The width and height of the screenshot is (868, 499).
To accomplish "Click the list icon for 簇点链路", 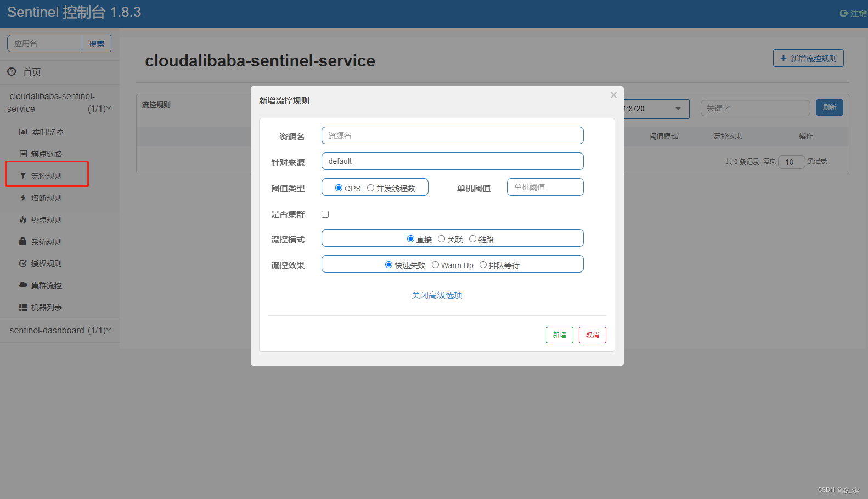I will (23, 154).
